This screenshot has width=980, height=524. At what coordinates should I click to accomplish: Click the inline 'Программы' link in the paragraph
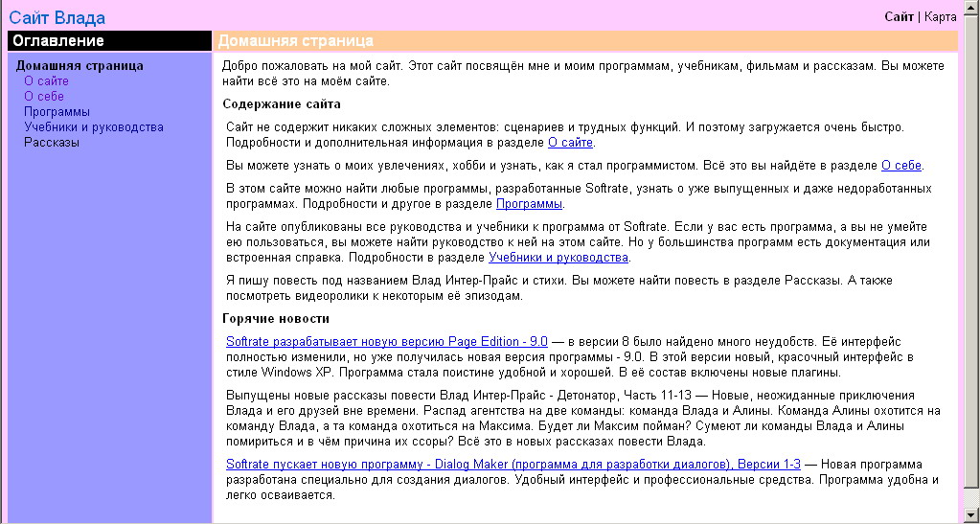(x=529, y=204)
